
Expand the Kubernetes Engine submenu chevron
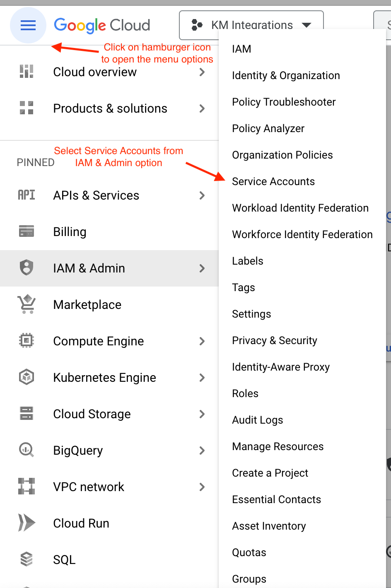[202, 378]
